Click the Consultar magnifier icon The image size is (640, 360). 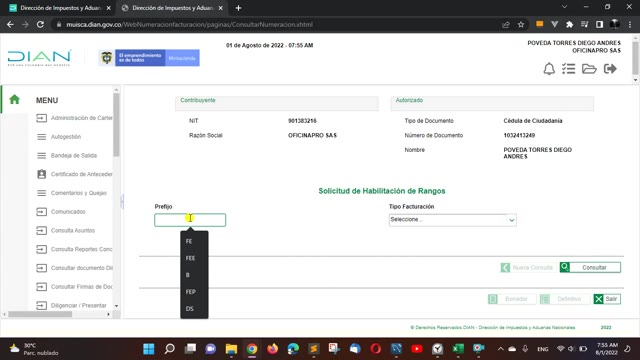tap(565, 267)
